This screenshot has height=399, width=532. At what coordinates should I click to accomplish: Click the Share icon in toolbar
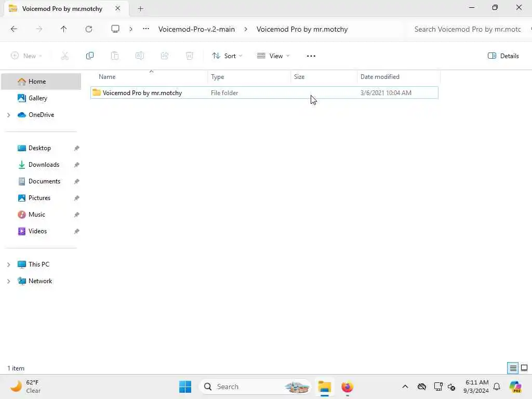[x=165, y=56]
